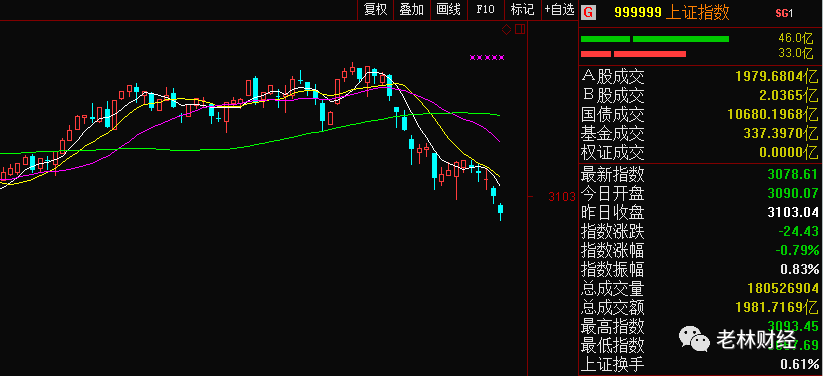This screenshot has height=376, width=823.
Task: Click the magenta five-star rating marker
Action: pos(487,57)
